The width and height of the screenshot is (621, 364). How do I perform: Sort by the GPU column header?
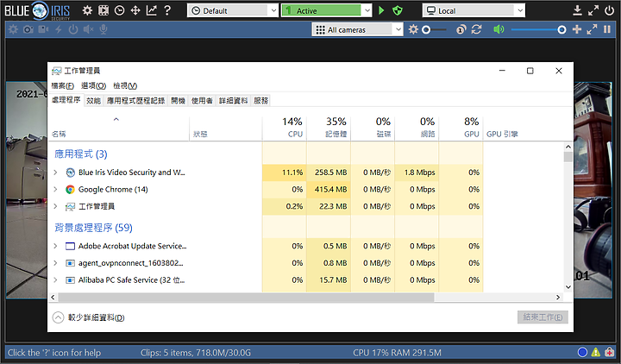click(461, 128)
